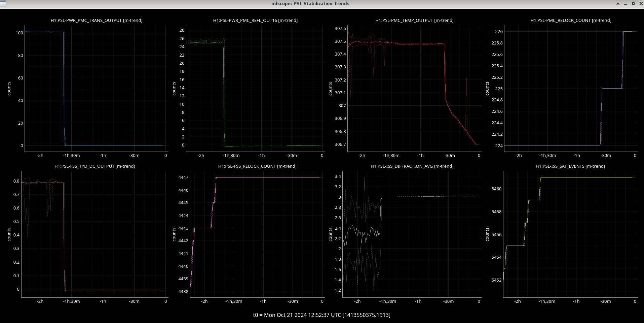Click the shade (roll-up) window arrow icon
This screenshot has height=323, width=644.
point(618,4)
